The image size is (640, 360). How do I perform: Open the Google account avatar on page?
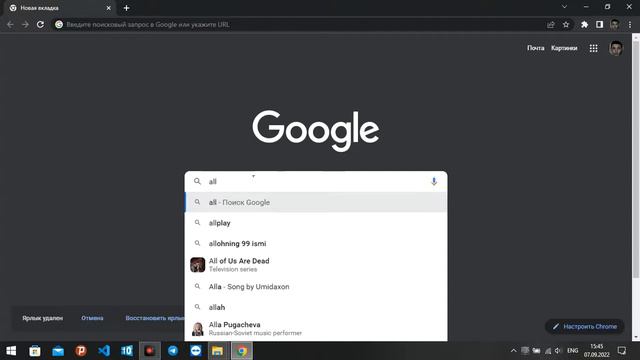pos(616,49)
